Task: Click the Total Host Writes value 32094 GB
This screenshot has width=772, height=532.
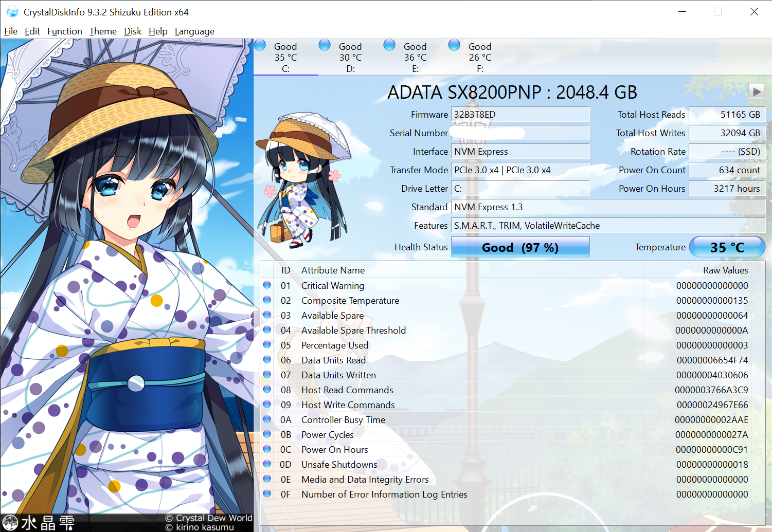Action: [x=727, y=133]
